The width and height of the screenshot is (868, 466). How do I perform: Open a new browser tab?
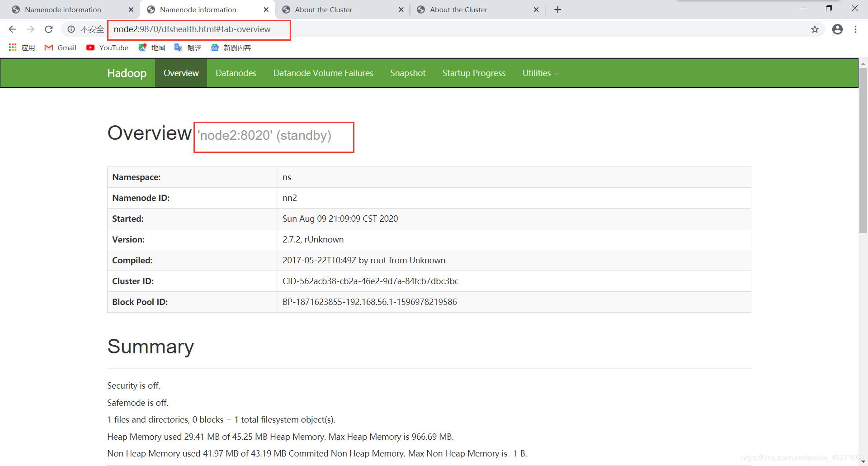[558, 10]
